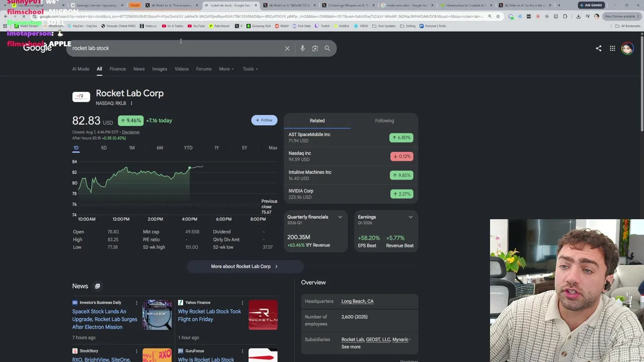This screenshot has width=644, height=362.
Task: Open the Disclaimer link under the price
Action: pos(131,132)
